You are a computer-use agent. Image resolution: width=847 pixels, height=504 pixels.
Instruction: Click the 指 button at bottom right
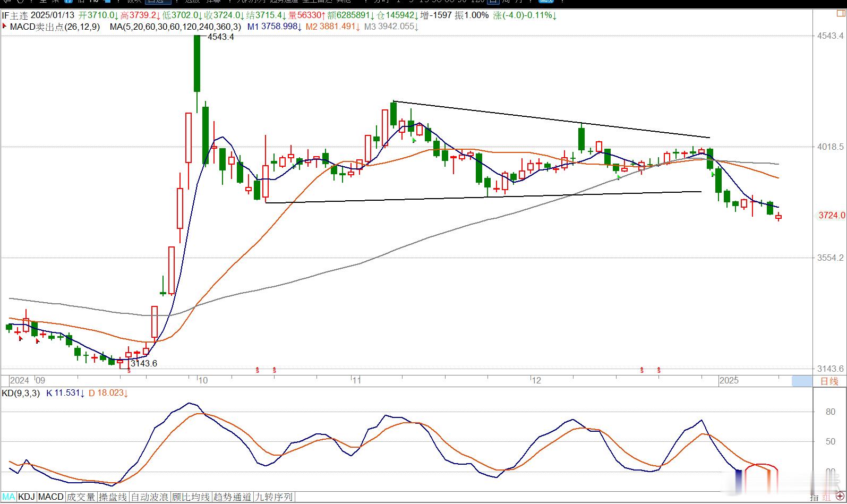point(815,497)
